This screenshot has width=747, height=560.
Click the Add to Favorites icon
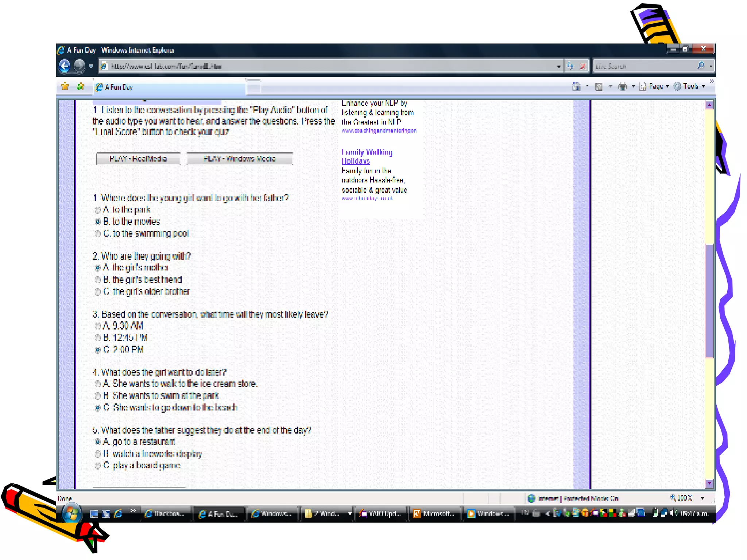click(81, 86)
